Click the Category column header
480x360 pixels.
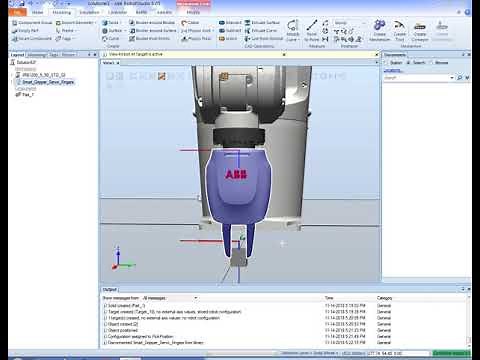click(x=384, y=298)
